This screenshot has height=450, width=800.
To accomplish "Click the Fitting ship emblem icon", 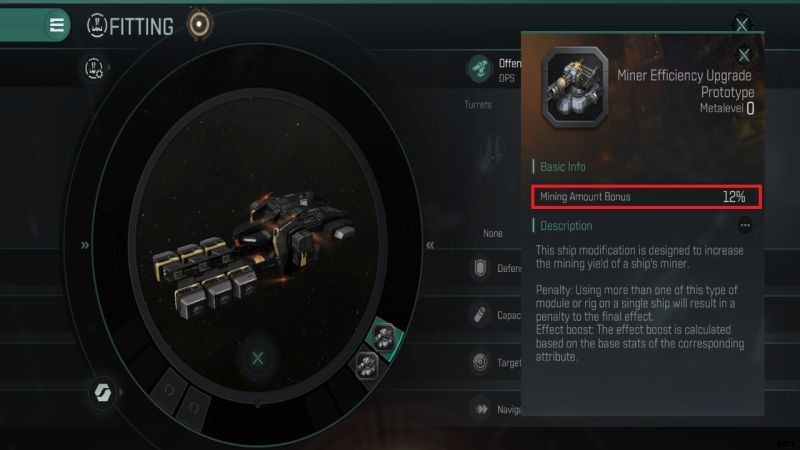I will click(97, 25).
